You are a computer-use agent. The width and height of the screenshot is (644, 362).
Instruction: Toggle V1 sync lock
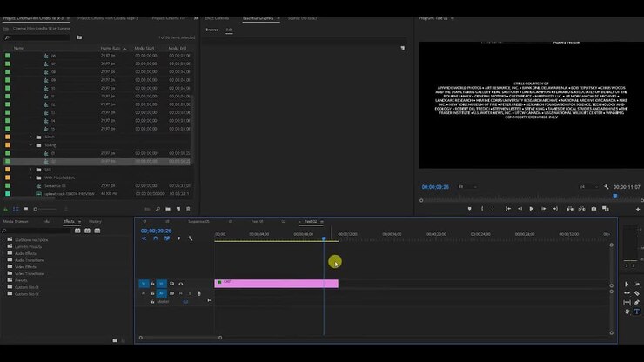coord(171,284)
